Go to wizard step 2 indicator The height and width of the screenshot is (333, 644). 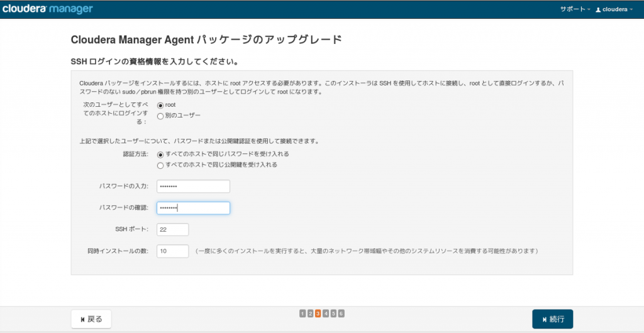coord(310,314)
